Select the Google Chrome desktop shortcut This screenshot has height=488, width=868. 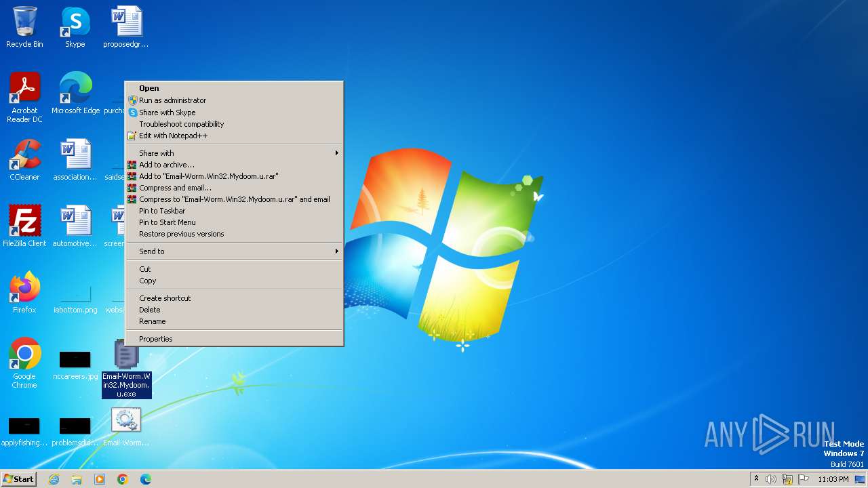pyautogui.click(x=24, y=363)
